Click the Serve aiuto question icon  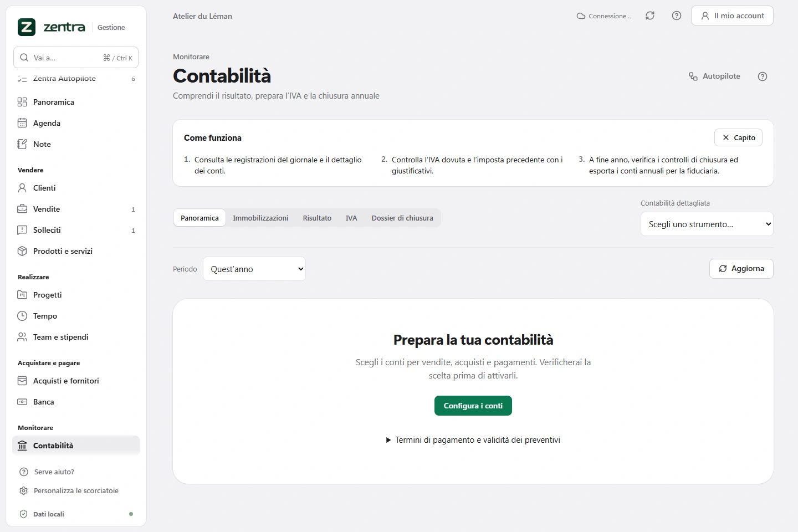pyautogui.click(x=24, y=472)
